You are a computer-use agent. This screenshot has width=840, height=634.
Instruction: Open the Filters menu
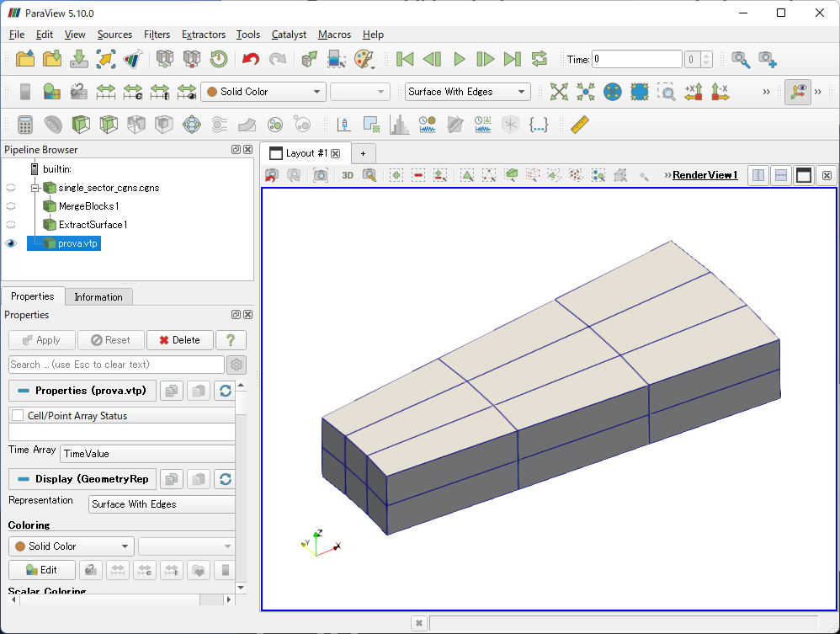coord(157,35)
